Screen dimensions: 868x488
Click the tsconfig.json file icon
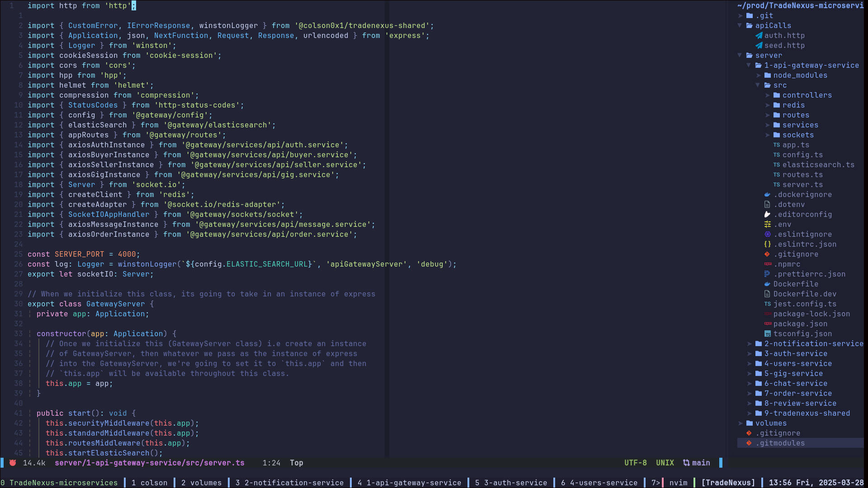(x=767, y=334)
